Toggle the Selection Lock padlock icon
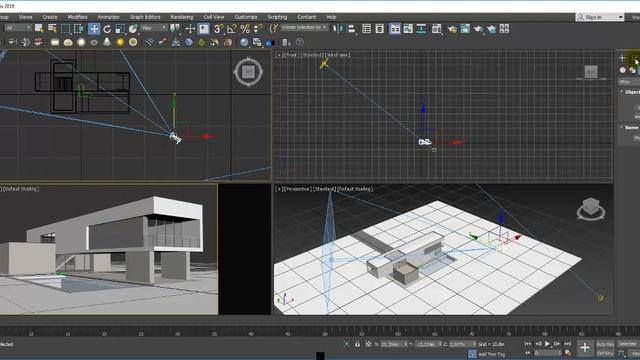Image resolution: width=640 pixels, height=360 pixels. tap(358, 344)
